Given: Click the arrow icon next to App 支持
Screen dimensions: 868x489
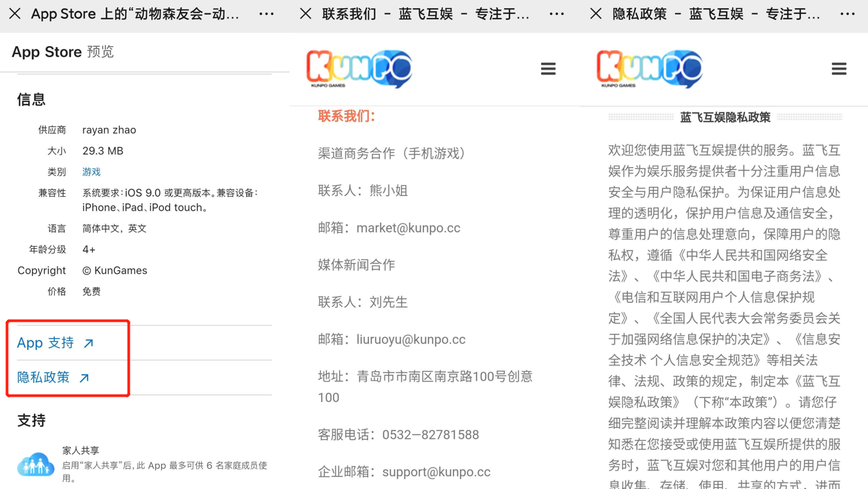Looking at the screenshot, I should click(x=88, y=343).
